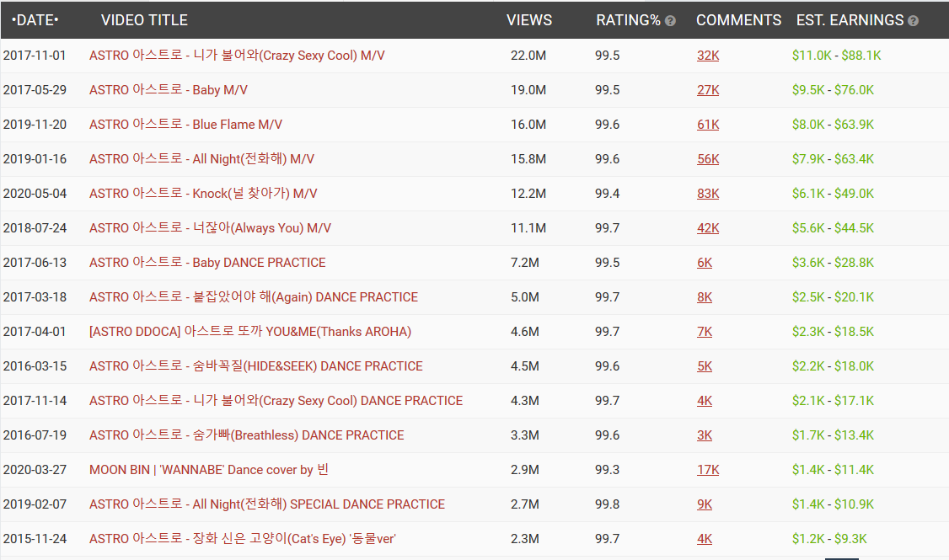
Task: Click the 7K comments link
Action: (705, 331)
